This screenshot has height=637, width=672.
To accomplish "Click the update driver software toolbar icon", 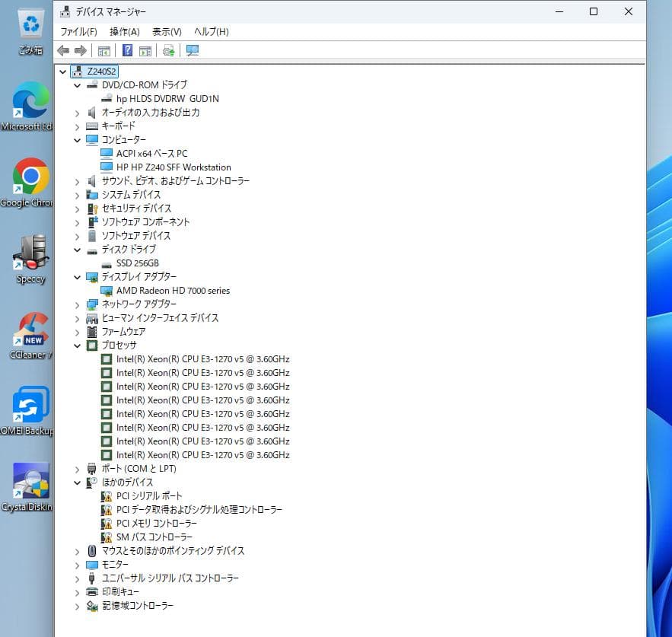I will tap(168, 51).
